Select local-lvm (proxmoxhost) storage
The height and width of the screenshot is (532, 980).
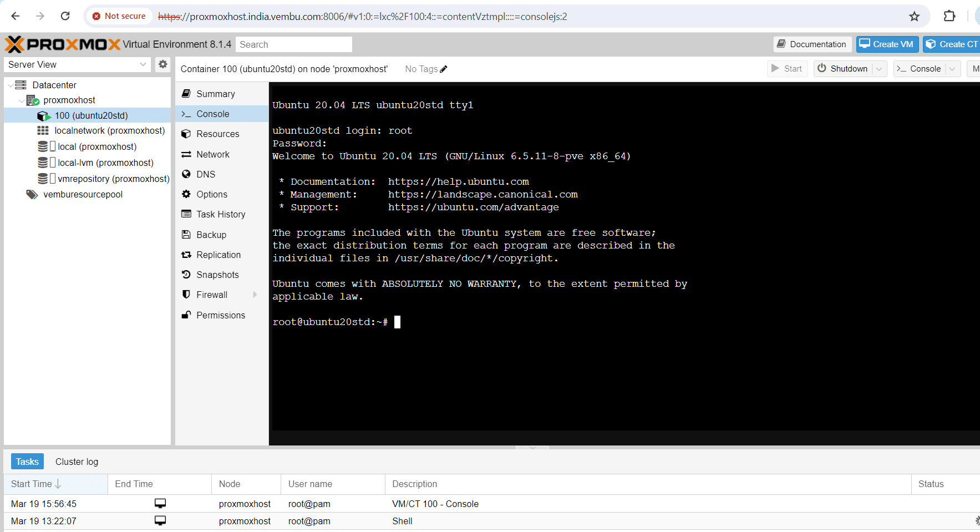click(x=105, y=163)
